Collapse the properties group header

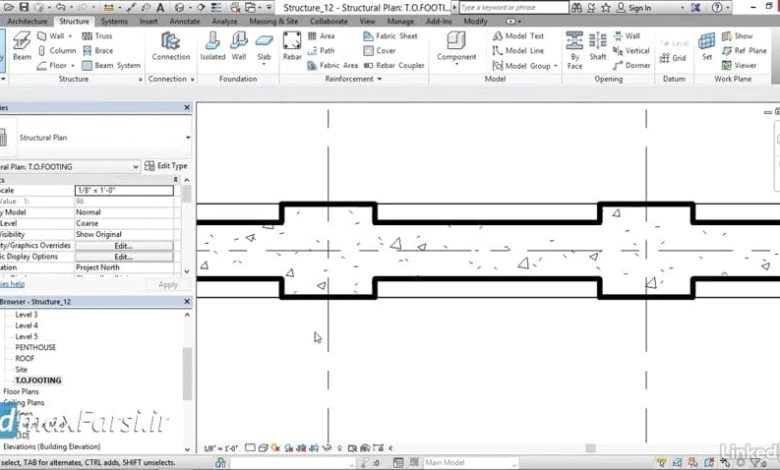(x=175, y=180)
